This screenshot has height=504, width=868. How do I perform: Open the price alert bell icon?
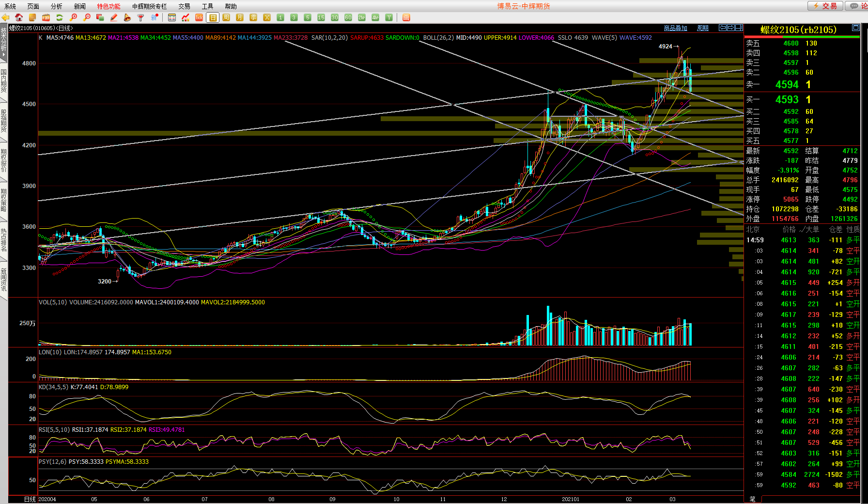127,17
